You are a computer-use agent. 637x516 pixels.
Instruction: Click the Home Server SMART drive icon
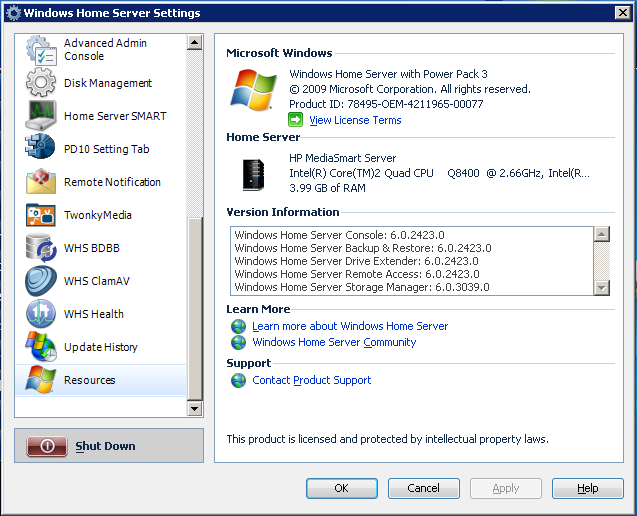point(41,116)
